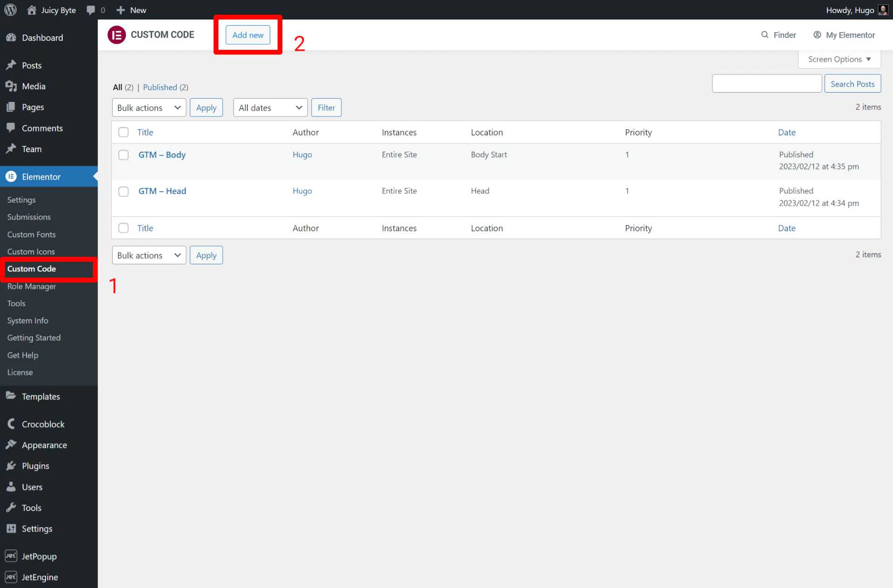Click the Elementor icon beside CUSTOM CODE
The width and height of the screenshot is (893, 588).
pyautogui.click(x=117, y=34)
